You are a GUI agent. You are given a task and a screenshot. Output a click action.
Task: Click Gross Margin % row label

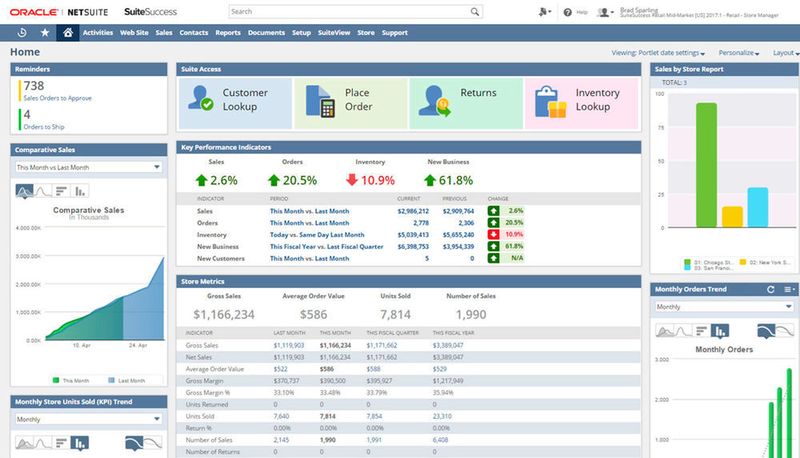[208, 393]
